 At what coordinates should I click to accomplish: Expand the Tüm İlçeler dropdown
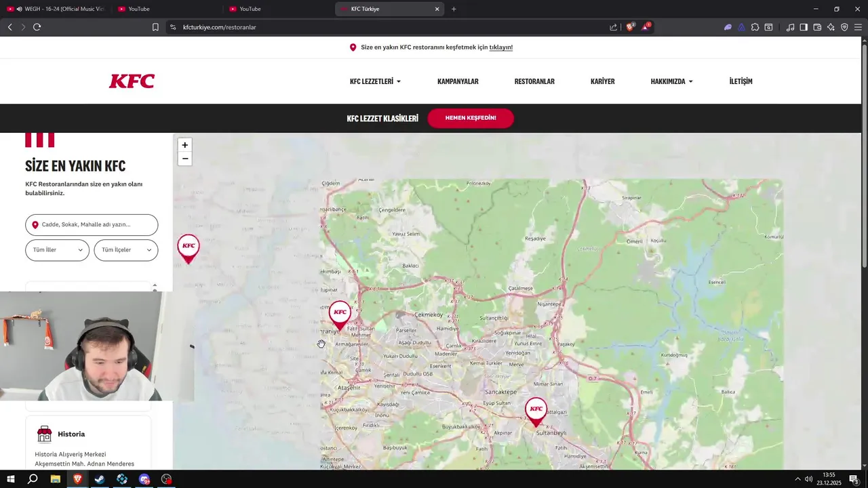(x=126, y=250)
